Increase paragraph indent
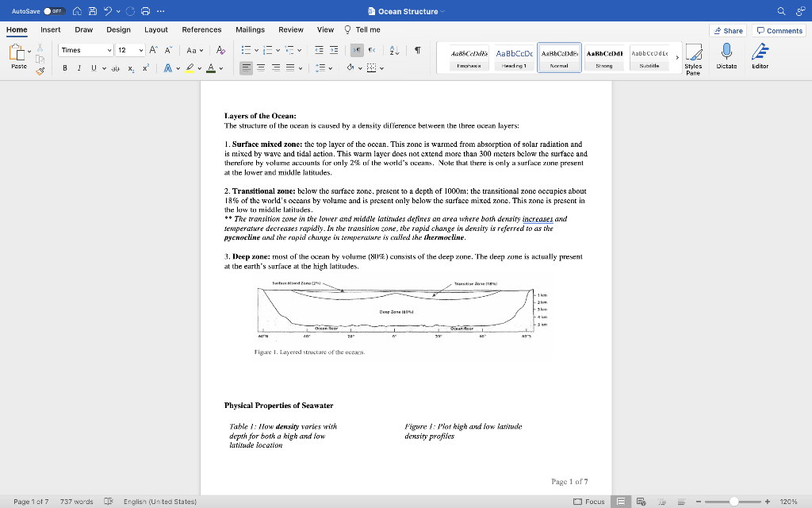Image resolution: width=812 pixels, height=508 pixels. pyautogui.click(x=334, y=50)
